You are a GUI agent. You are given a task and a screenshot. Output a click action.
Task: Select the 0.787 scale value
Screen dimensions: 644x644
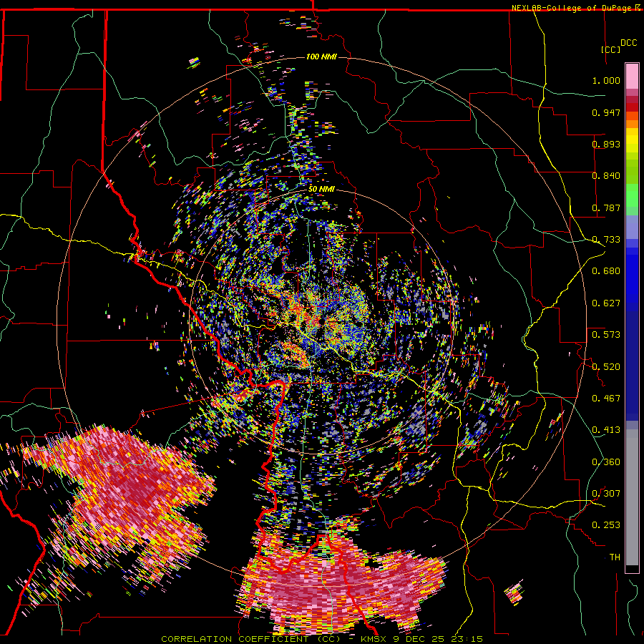click(x=606, y=208)
